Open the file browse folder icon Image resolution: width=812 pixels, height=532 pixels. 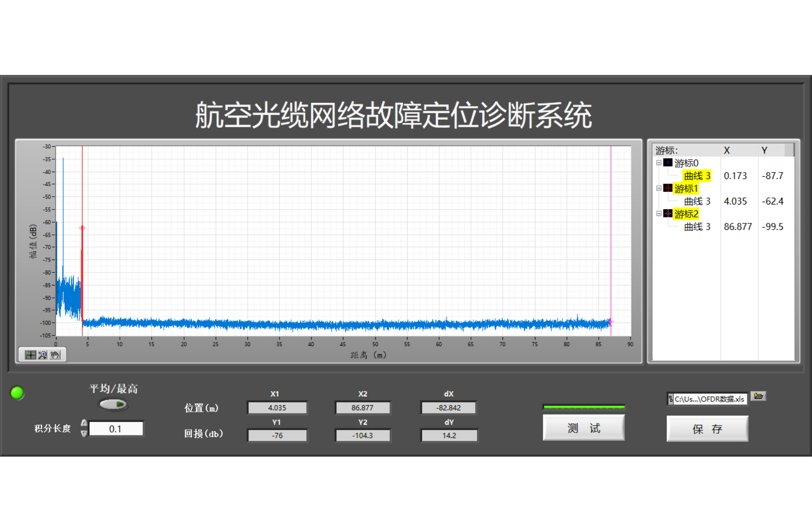(758, 396)
